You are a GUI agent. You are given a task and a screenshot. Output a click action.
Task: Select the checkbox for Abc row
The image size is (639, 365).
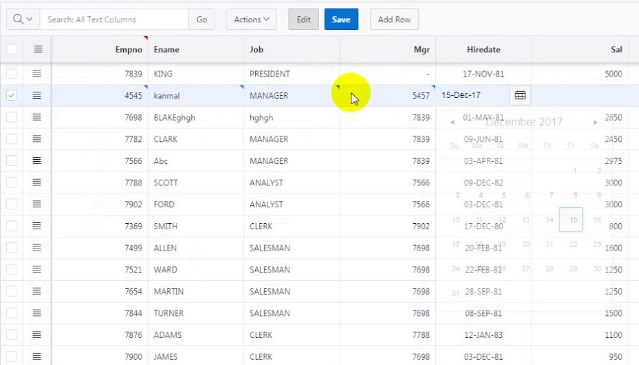point(11,161)
